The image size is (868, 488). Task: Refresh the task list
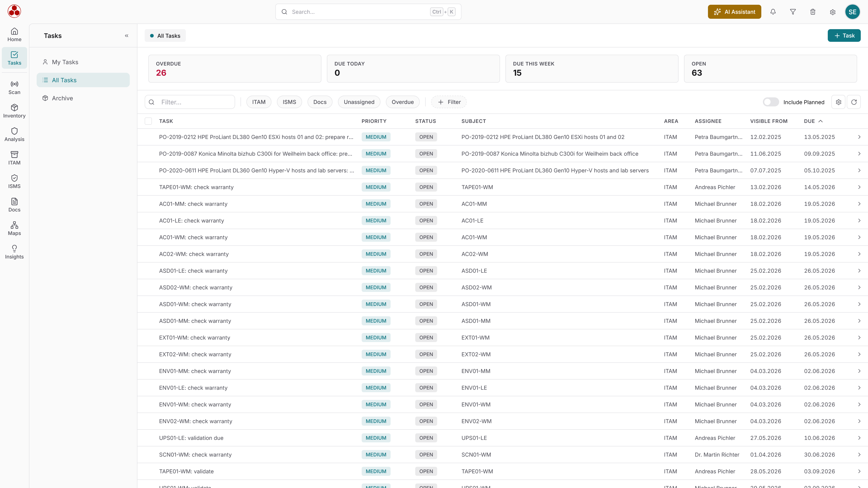(x=854, y=102)
